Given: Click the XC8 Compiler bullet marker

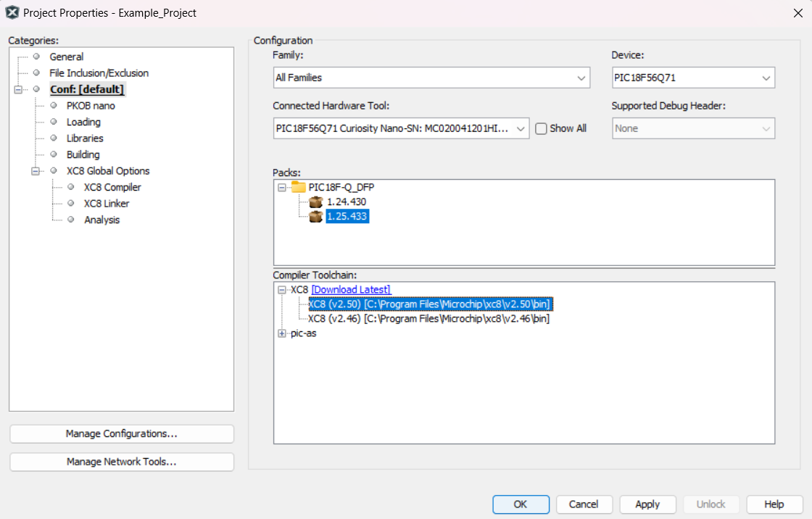Looking at the screenshot, I should (71, 187).
